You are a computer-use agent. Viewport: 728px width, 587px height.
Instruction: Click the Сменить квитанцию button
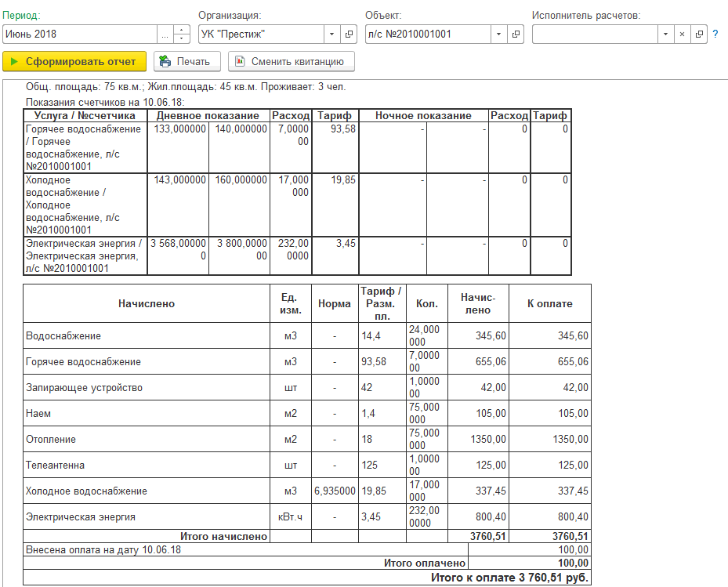coord(291,61)
